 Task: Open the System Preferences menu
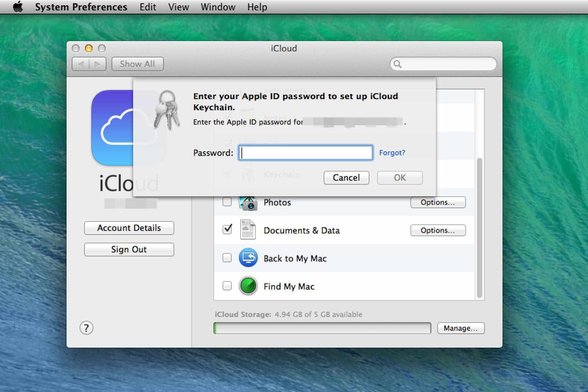(x=81, y=7)
